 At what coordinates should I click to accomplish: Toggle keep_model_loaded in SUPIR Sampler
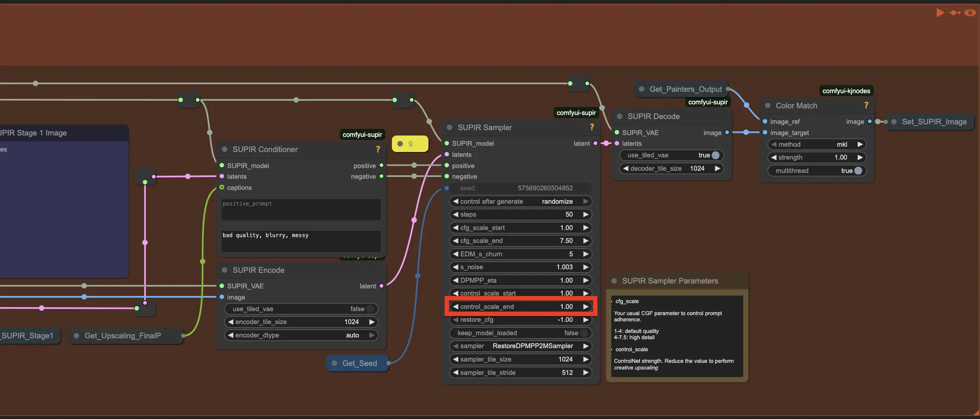pos(583,333)
